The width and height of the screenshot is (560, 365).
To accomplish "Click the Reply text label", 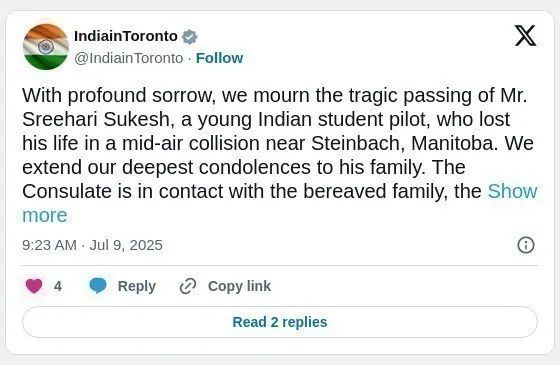I will pyautogui.click(x=137, y=286).
